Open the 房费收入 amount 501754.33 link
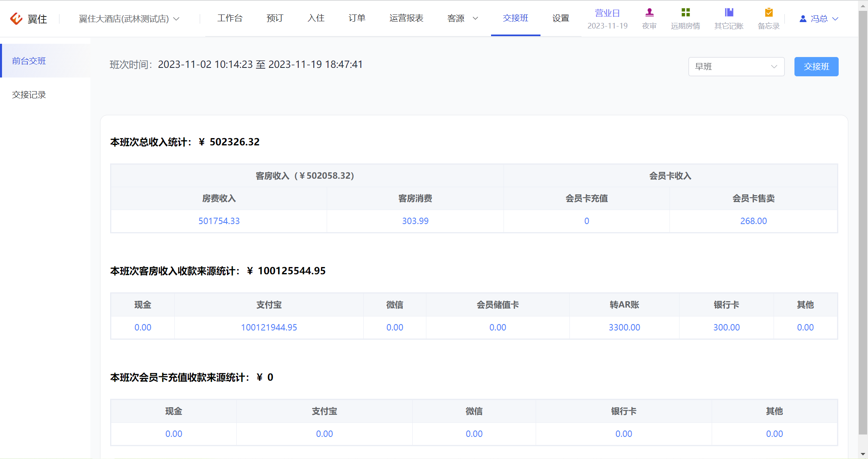This screenshot has height=459, width=868. click(x=219, y=221)
